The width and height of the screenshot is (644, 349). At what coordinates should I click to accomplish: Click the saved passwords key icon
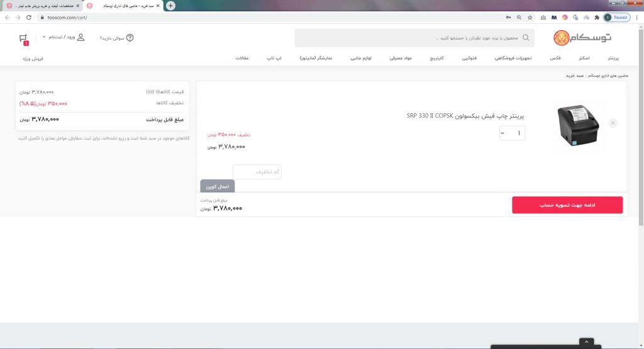pos(508,17)
